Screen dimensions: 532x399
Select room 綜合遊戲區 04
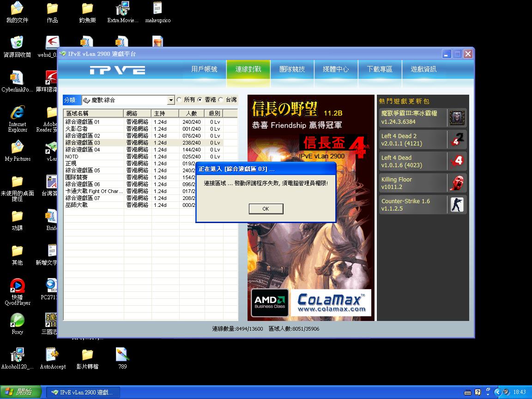150,150
